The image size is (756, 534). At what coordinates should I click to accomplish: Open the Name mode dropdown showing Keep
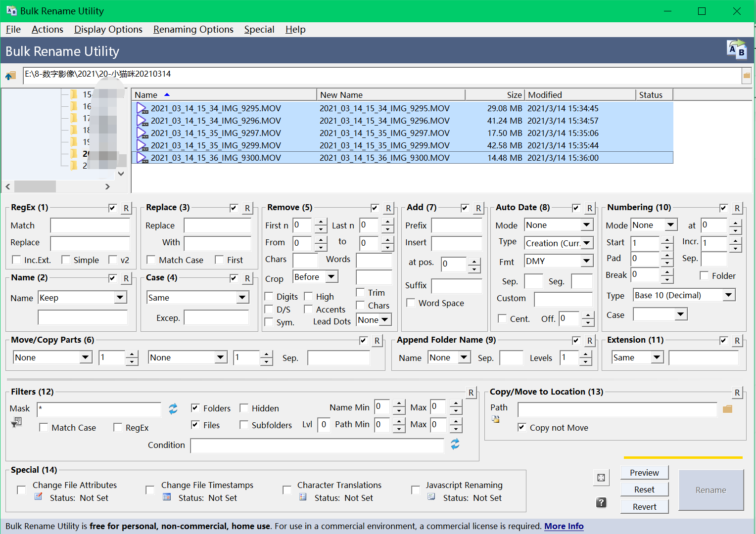coord(83,298)
